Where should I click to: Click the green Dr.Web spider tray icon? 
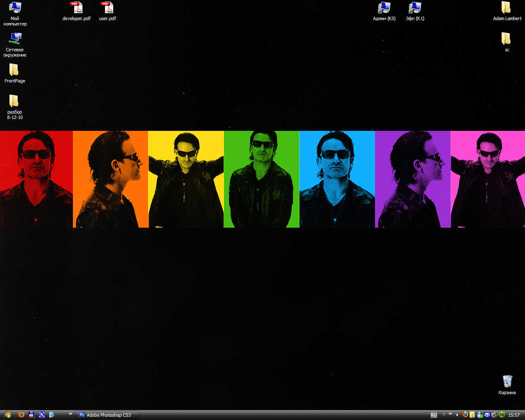pos(502,415)
